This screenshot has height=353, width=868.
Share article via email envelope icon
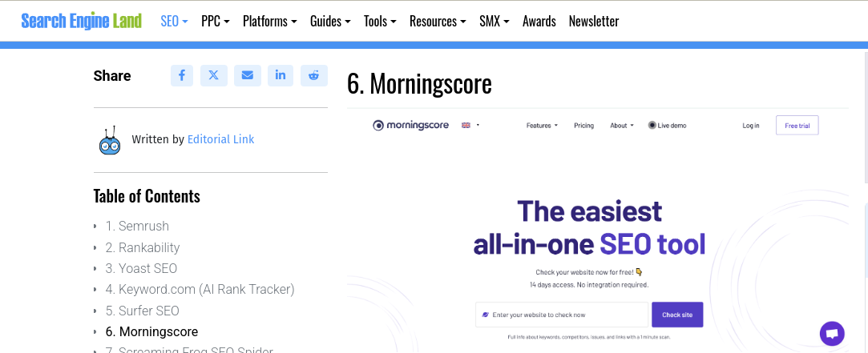(248, 75)
